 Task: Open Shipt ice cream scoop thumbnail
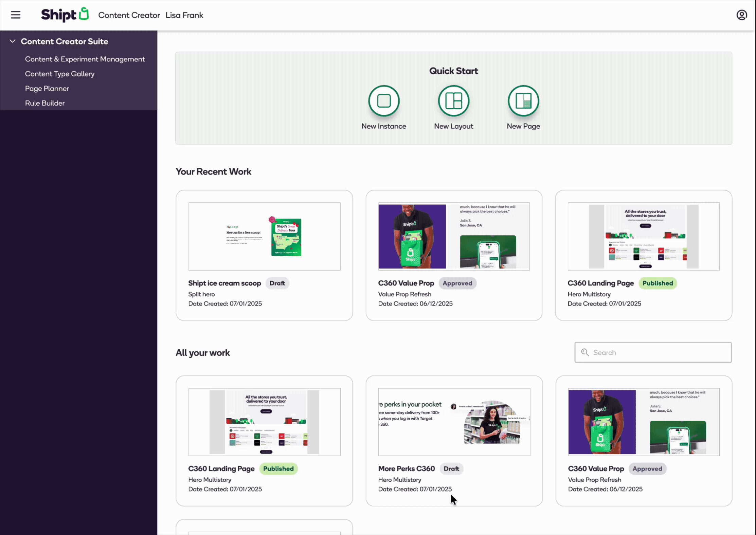tap(264, 237)
